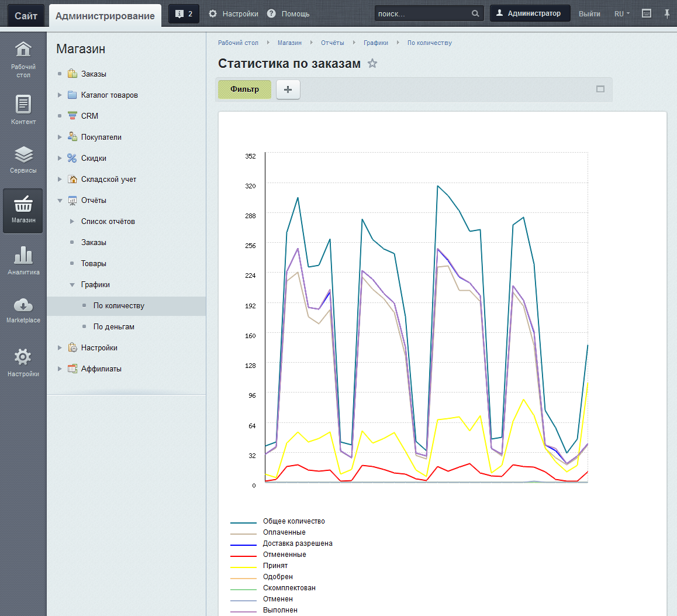Click the Выполнен legend label
The width and height of the screenshot is (677, 616).
point(280,610)
